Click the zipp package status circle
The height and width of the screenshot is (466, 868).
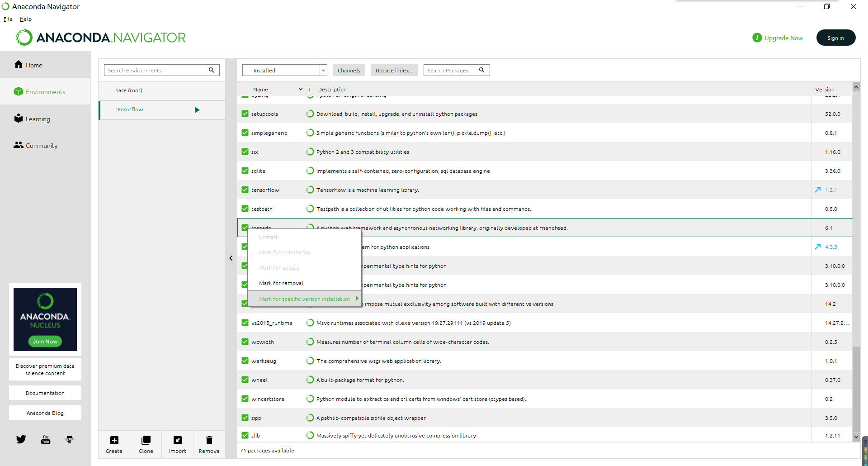coord(310,418)
